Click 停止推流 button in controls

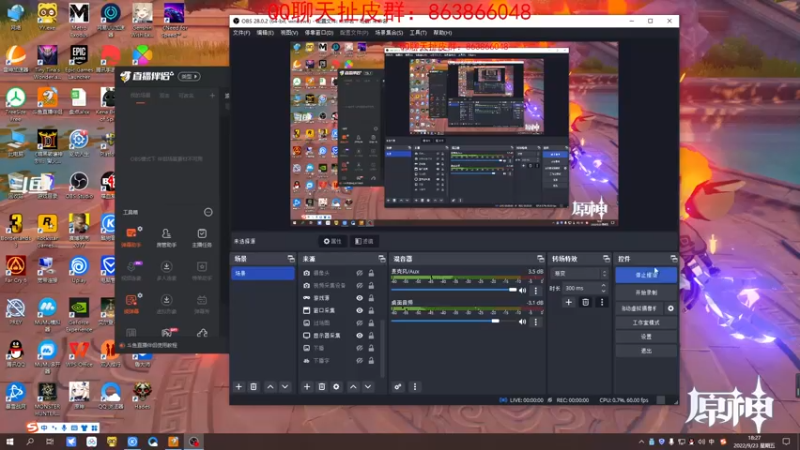pyautogui.click(x=646, y=275)
